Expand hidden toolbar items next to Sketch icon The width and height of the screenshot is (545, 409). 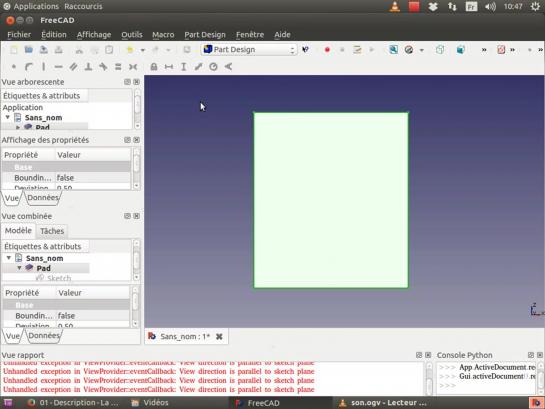click(512, 50)
